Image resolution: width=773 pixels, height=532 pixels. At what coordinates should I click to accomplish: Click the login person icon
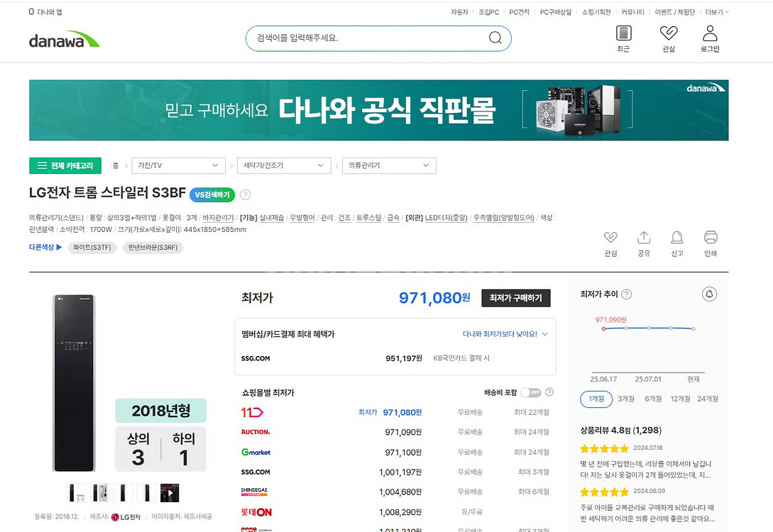pos(710,33)
